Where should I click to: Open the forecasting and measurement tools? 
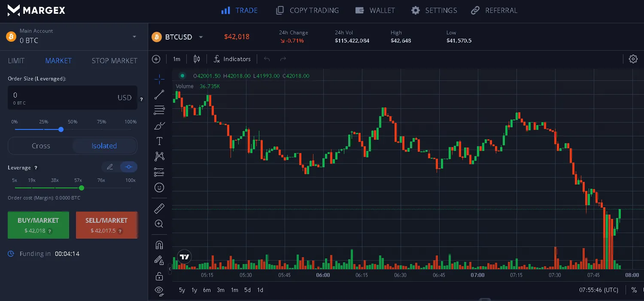click(159, 172)
